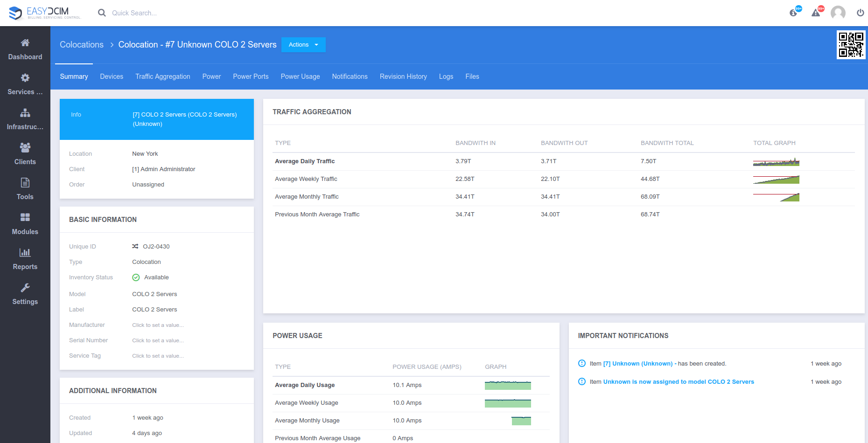Click the Unassigned order value
Image resolution: width=868 pixels, height=443 pixels.
(148, 185)
